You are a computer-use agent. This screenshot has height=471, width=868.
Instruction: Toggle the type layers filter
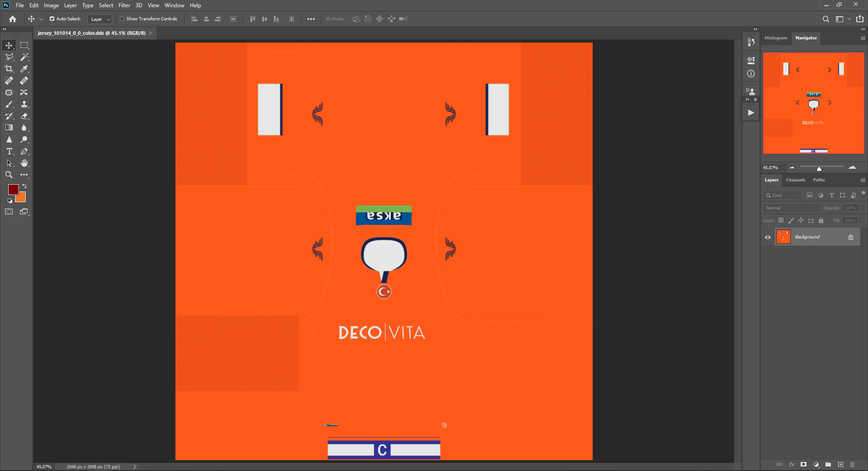click(x=831, y=195)
